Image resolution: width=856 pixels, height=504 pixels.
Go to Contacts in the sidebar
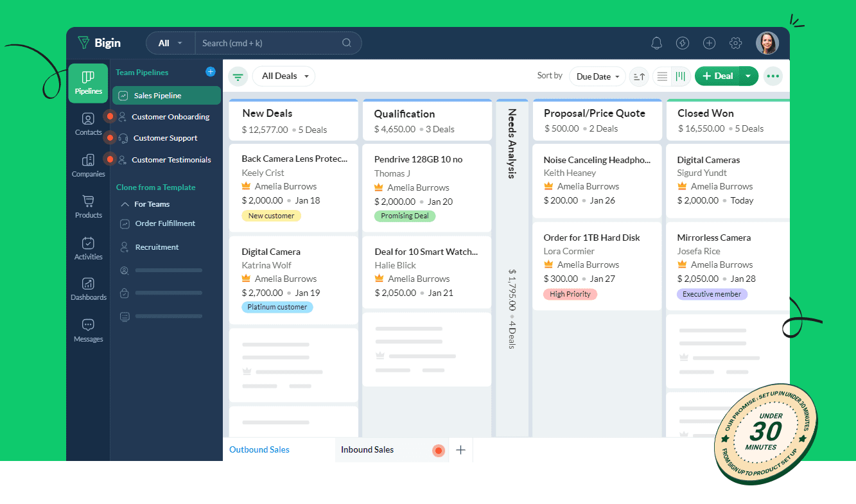point(88,125)
